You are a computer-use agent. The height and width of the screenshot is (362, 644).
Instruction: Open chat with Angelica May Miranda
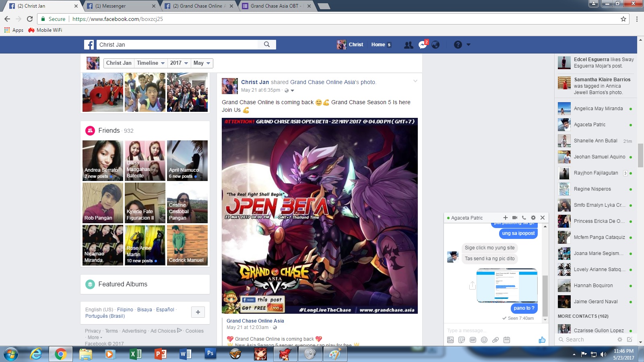pyautogui.click(x=595, y=109)
